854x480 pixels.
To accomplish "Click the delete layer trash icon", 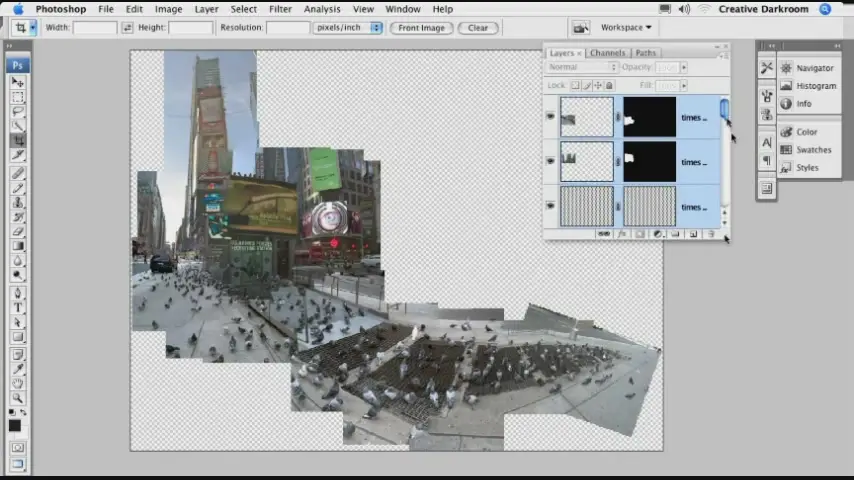I will (711, 234).
